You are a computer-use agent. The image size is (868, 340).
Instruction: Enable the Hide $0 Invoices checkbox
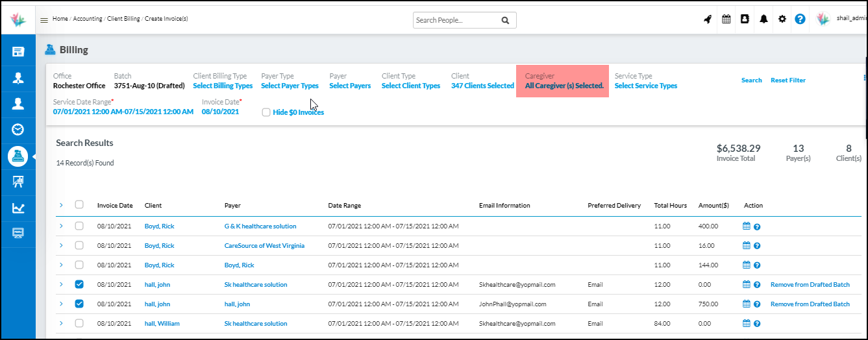[x=266, y=112]
